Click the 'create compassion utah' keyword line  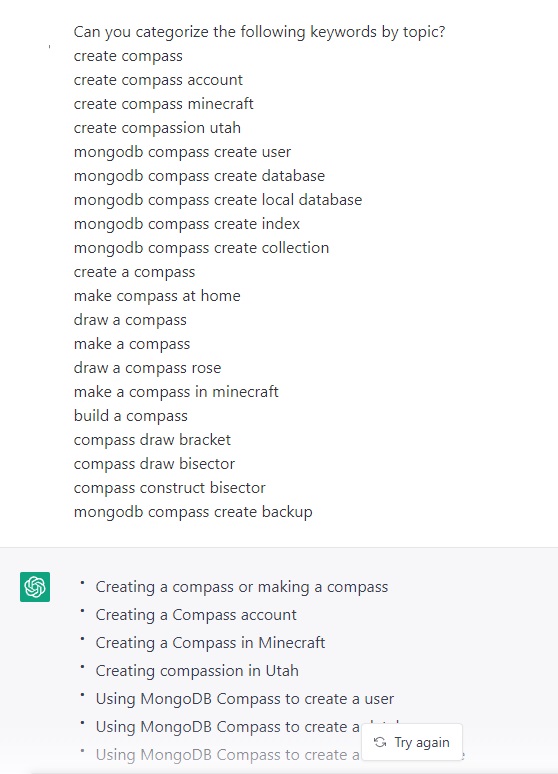[157, 128]
